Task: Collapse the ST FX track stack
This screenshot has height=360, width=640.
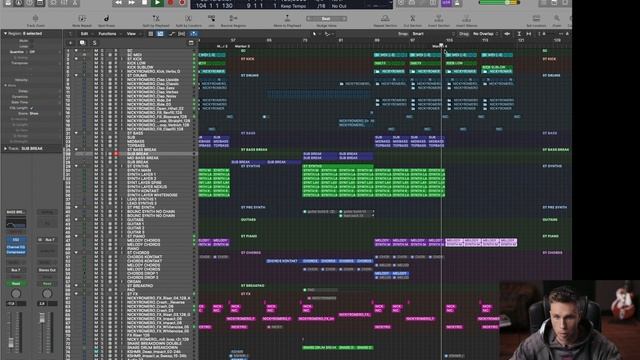Action: coord(76,293)
